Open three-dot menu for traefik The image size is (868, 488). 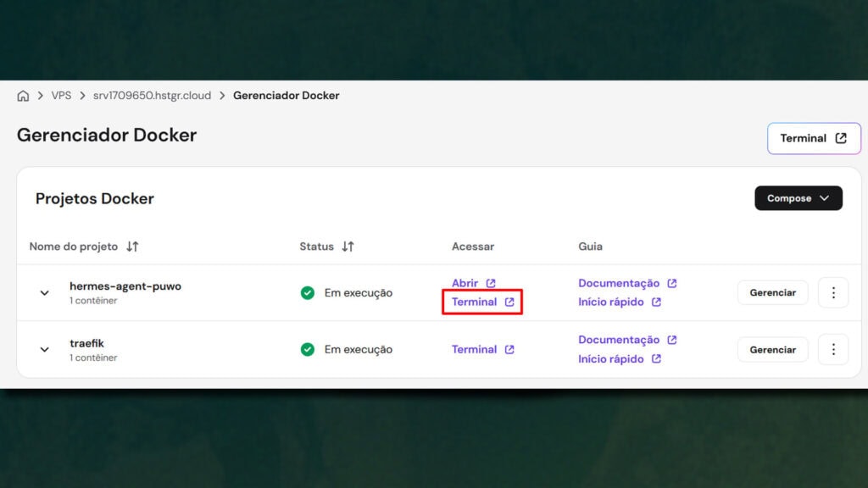coord(833,350)
